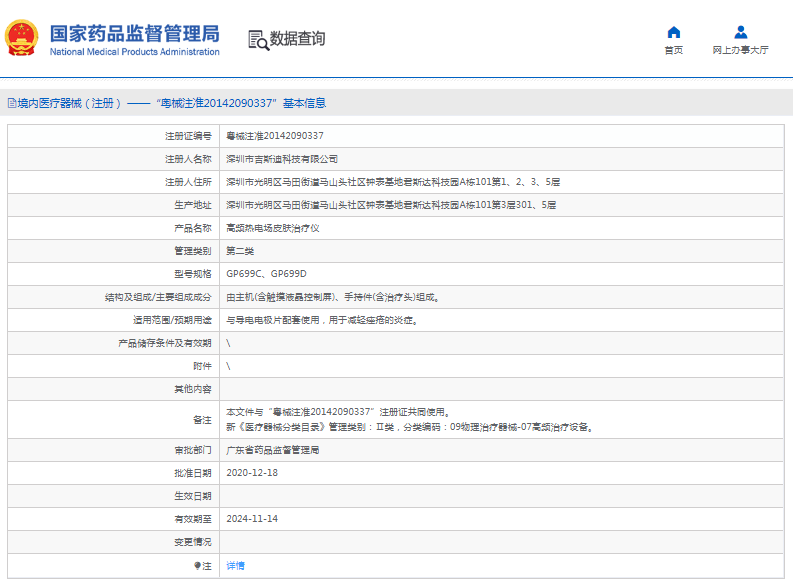The image size is (793, 582).
Task: Click the document icon before 境内医疗器械
Action: 11,103
